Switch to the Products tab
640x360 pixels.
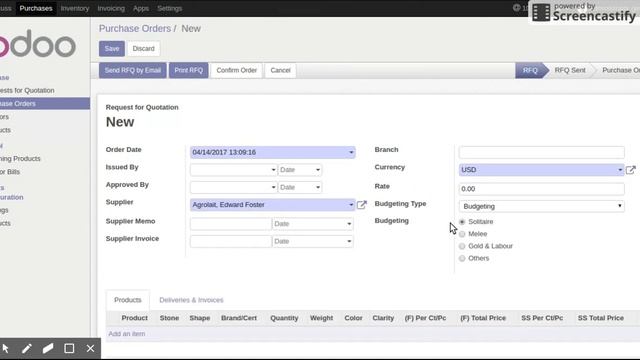click(x=128, y=300)
